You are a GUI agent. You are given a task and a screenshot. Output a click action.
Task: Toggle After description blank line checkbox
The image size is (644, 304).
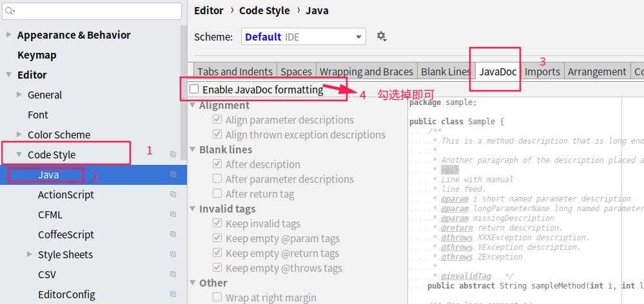click(217, 164)
